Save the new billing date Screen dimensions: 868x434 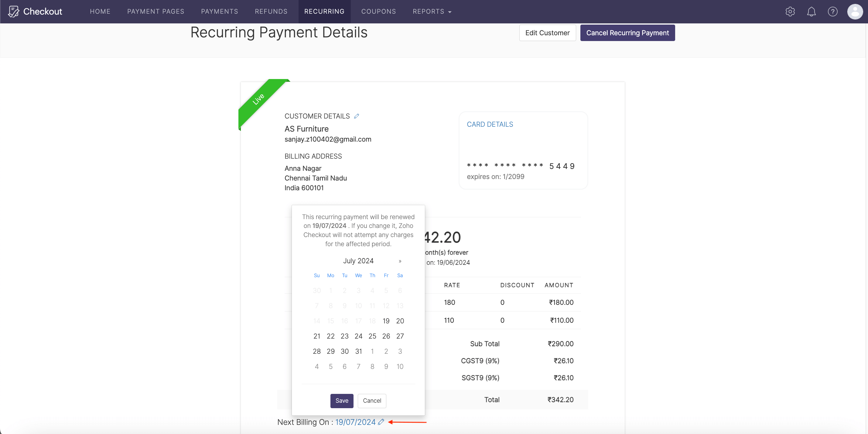[x=341, y=401]
